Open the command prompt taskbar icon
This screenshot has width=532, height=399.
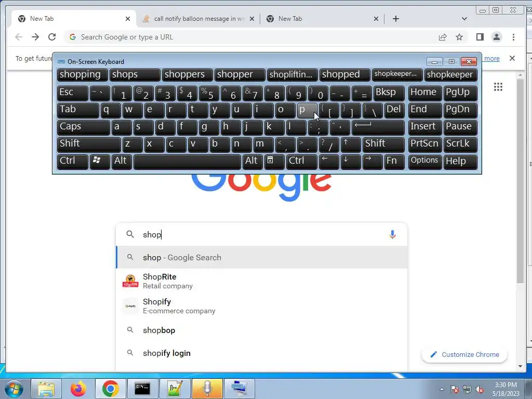pos(142,389)
